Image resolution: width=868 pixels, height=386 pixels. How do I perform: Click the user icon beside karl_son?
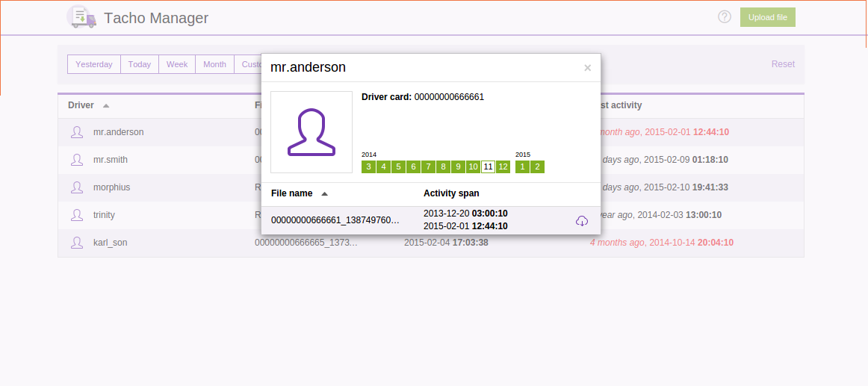coord(76,243)
